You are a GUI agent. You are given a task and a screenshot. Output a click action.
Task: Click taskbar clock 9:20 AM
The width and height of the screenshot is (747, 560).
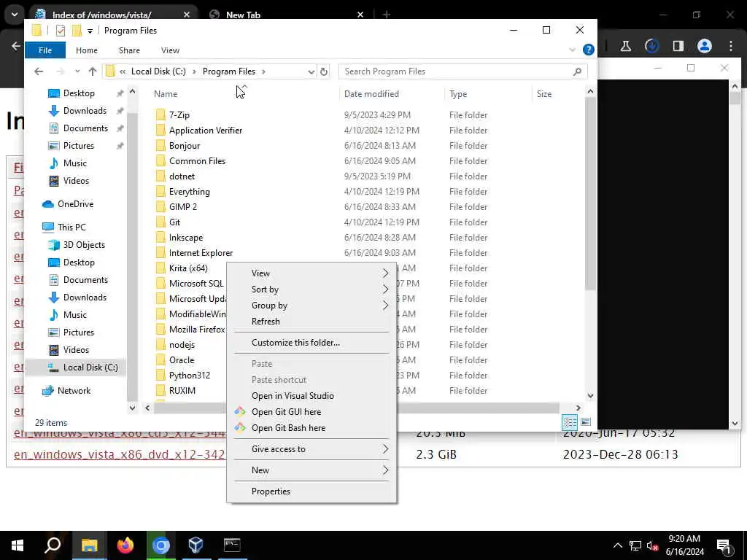tap(684, 539)
